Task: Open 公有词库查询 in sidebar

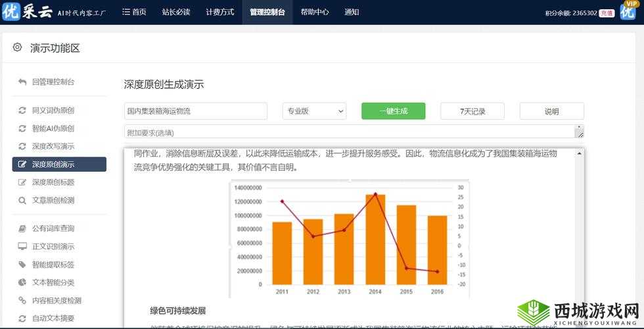Action: pyautogui.click(x=53, y=229)
